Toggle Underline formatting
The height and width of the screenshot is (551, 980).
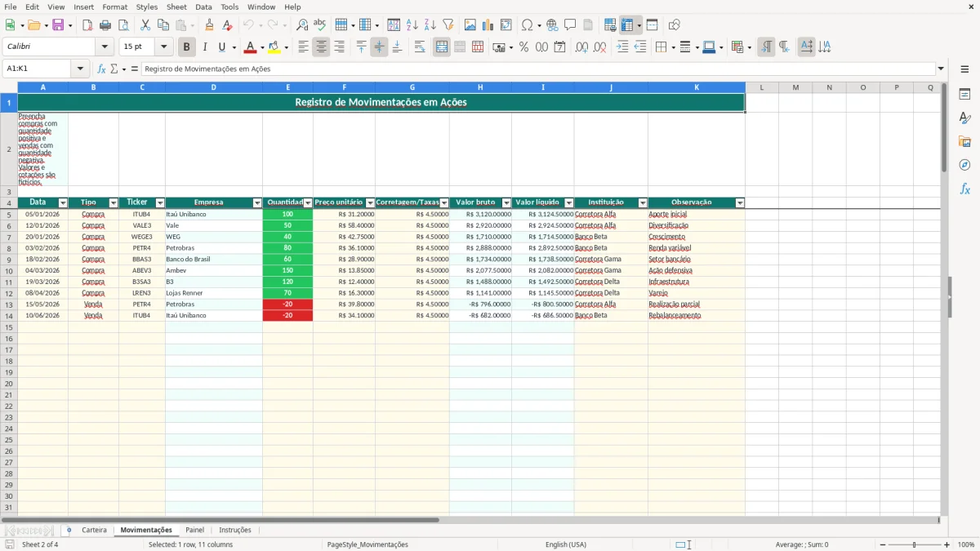coord(221,47)
